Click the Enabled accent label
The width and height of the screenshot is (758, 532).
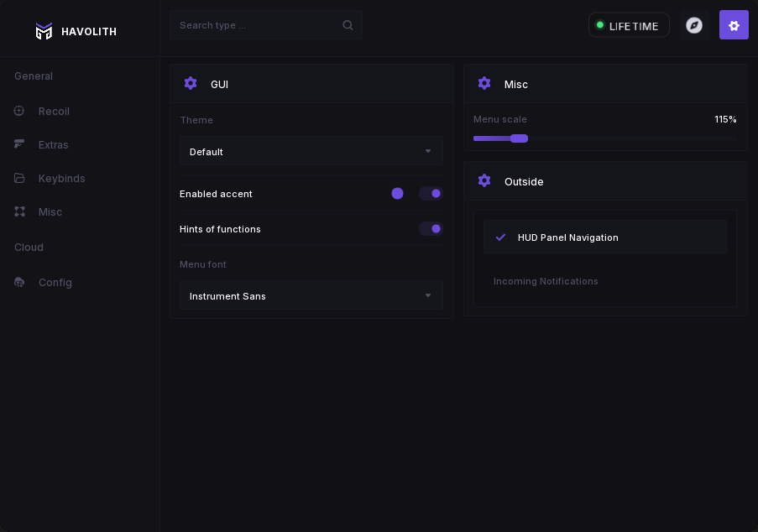(x=216, y=194)
